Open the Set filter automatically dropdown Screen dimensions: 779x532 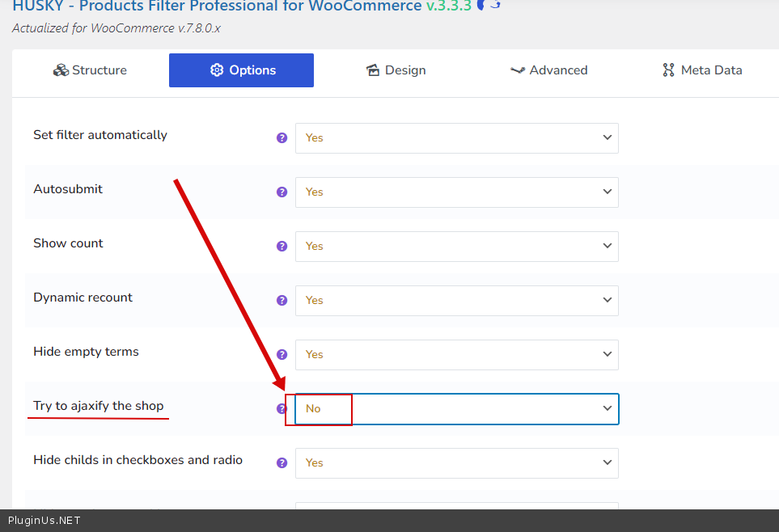click(x=456, y=138)
